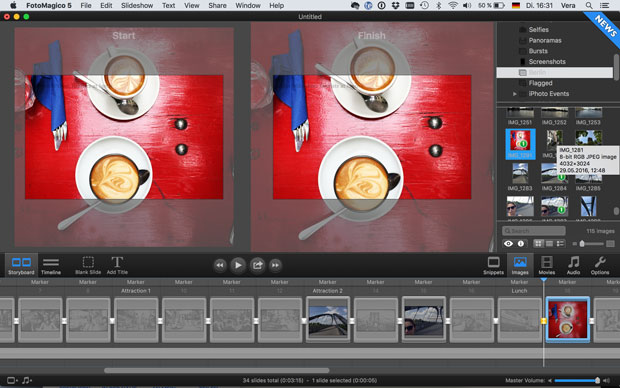Screen dimensions: 620x388
Task: Click the yellow transition before coffee slide
Action: pos(543,321)
